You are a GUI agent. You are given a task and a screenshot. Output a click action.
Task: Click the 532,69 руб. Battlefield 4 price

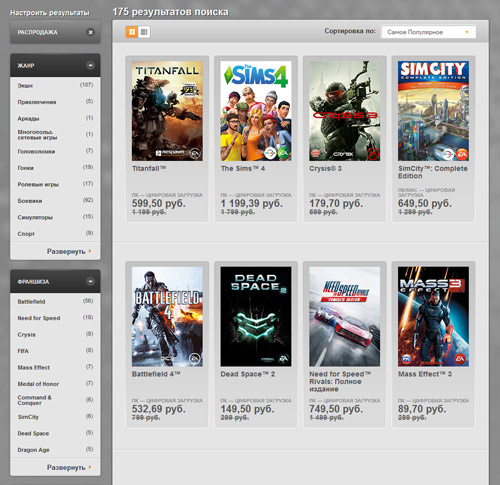159,409
